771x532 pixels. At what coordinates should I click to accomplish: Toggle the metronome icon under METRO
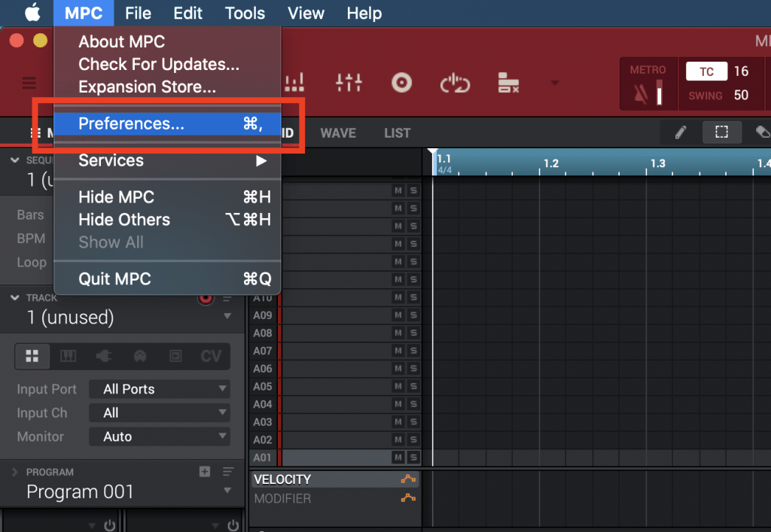pos(641,93)
